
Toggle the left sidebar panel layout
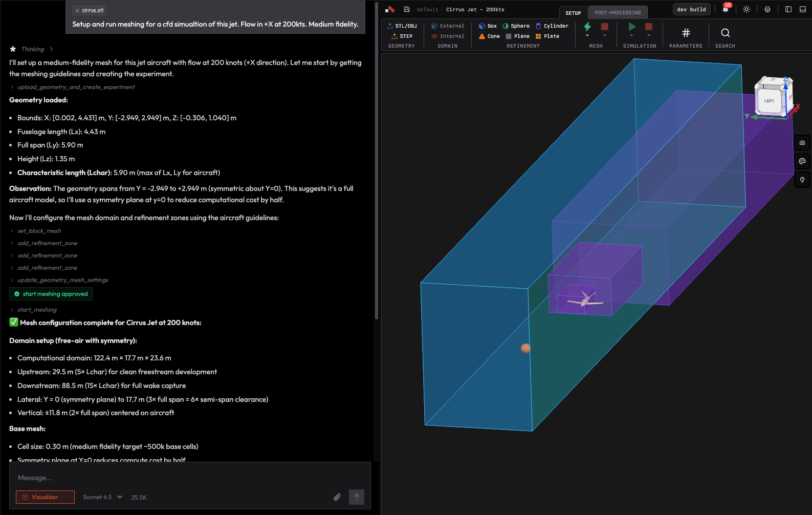[788, 9]
